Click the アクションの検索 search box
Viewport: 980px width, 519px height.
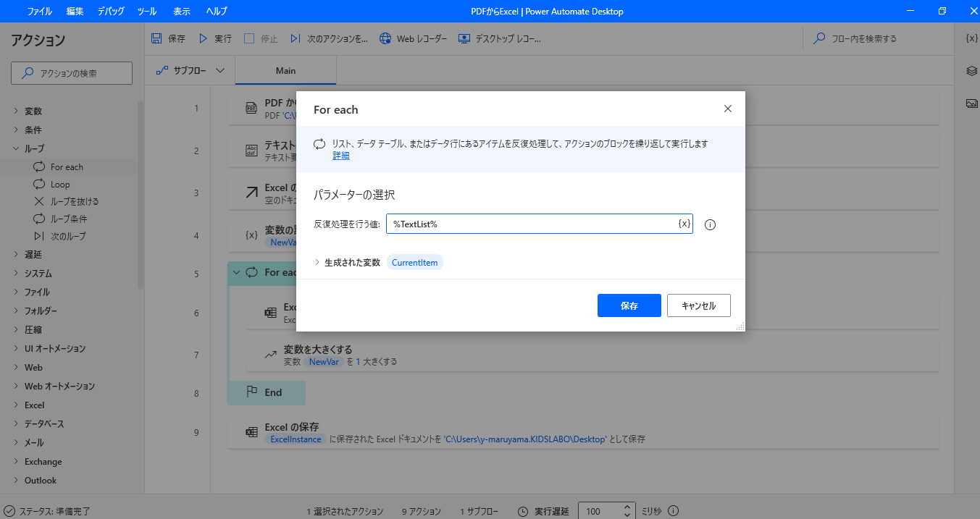click(72, 73)
